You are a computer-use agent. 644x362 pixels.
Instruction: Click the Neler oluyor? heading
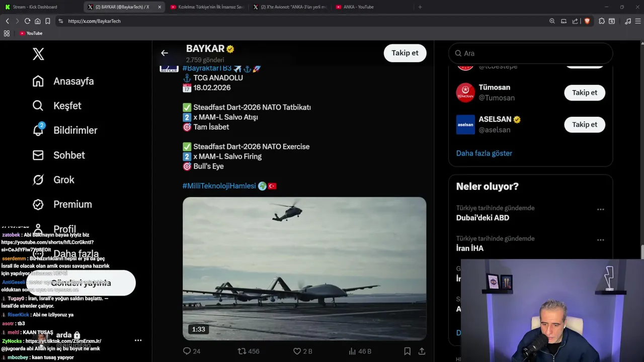tap(487, 187)
